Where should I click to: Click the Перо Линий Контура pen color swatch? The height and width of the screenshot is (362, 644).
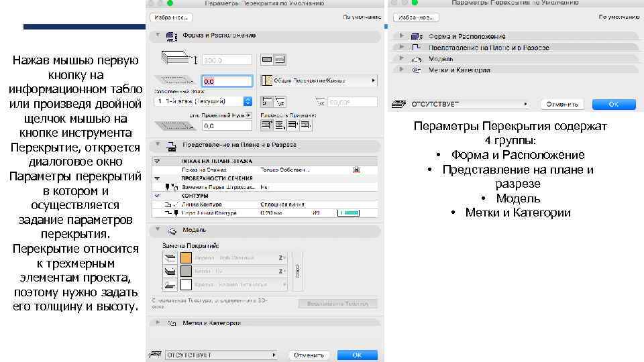[x=348, y=213]
